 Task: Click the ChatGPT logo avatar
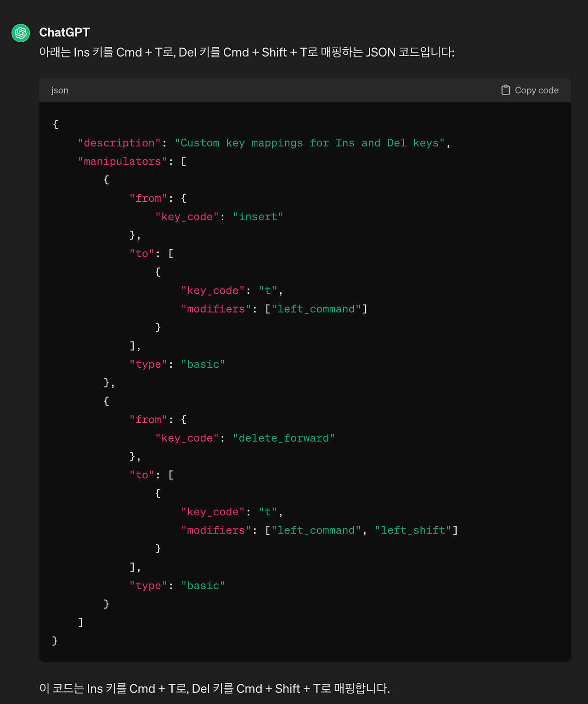coord(21,33)
